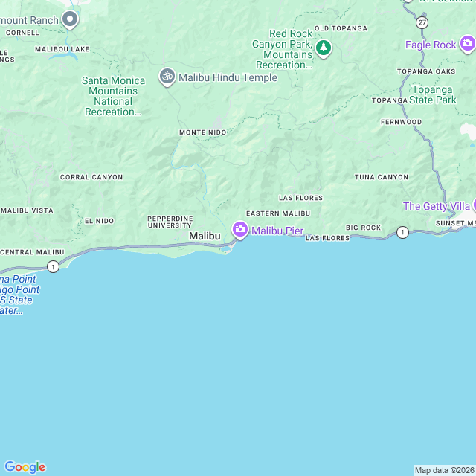Select Santa Monica Mountains National Recreation label
The width and height of the screenshot is (476, 476).
(113, 96)
